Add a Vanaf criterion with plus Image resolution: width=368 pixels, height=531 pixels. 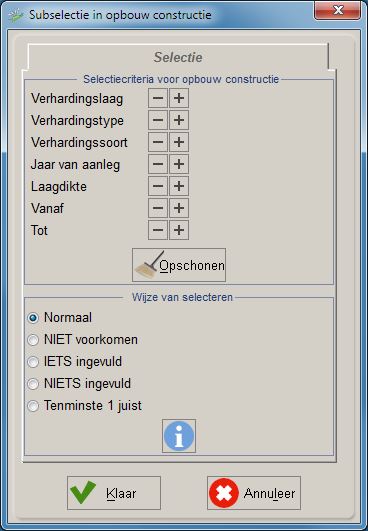[179, 208]
